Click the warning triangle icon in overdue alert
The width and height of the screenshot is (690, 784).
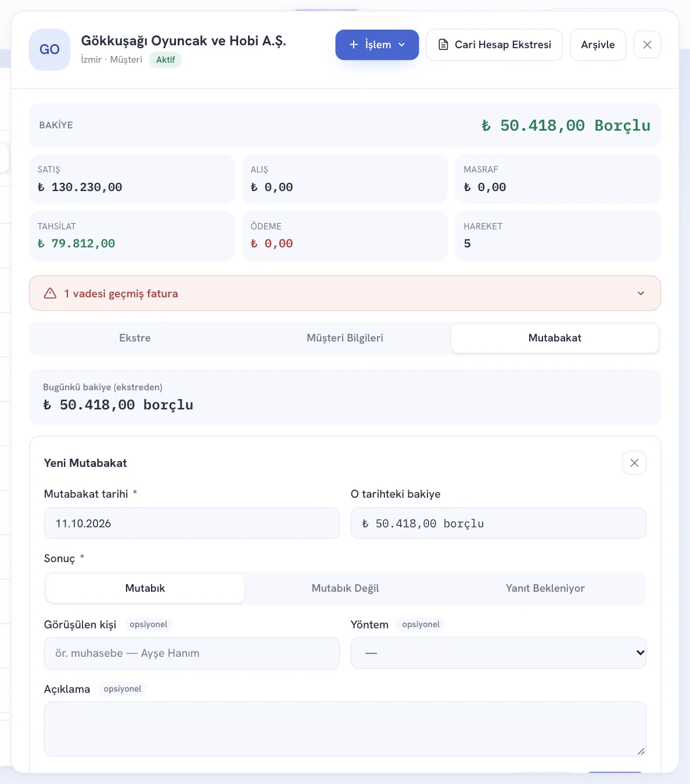[x=50, y=293]
